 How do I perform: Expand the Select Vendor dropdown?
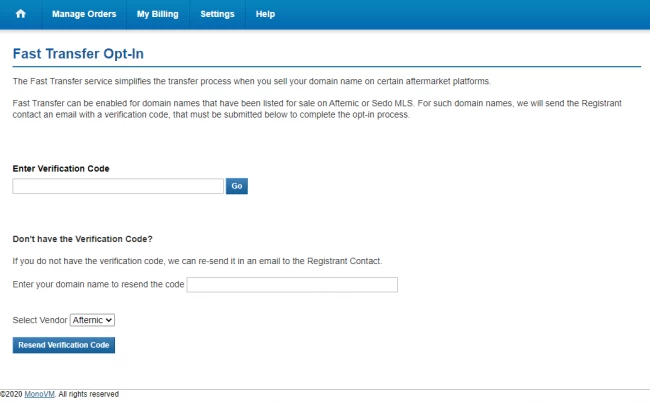(92, 320)
